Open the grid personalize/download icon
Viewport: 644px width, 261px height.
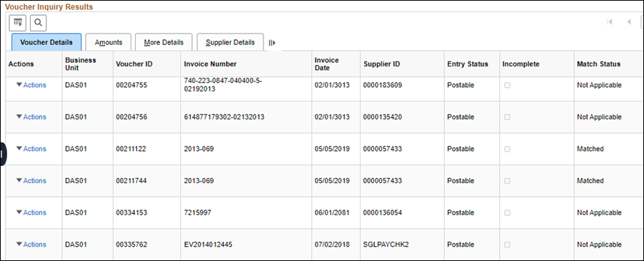[x=18, y=23]
